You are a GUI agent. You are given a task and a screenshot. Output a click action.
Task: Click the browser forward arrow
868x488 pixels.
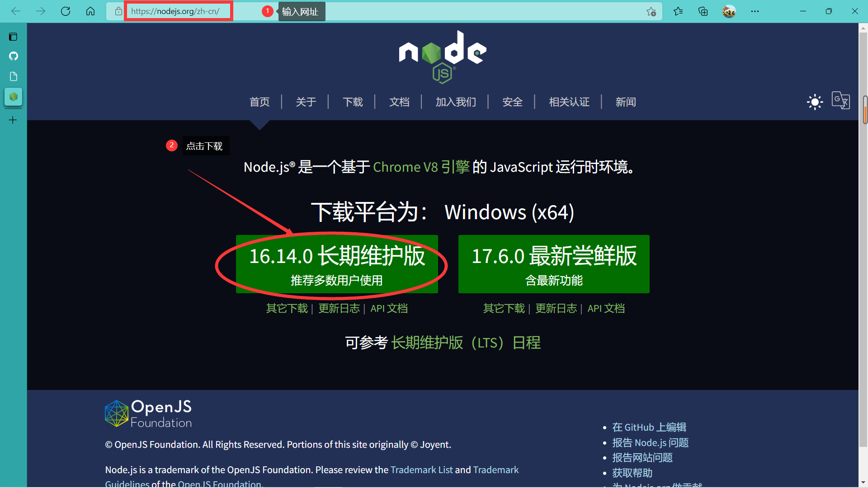(x=41, y=11)
